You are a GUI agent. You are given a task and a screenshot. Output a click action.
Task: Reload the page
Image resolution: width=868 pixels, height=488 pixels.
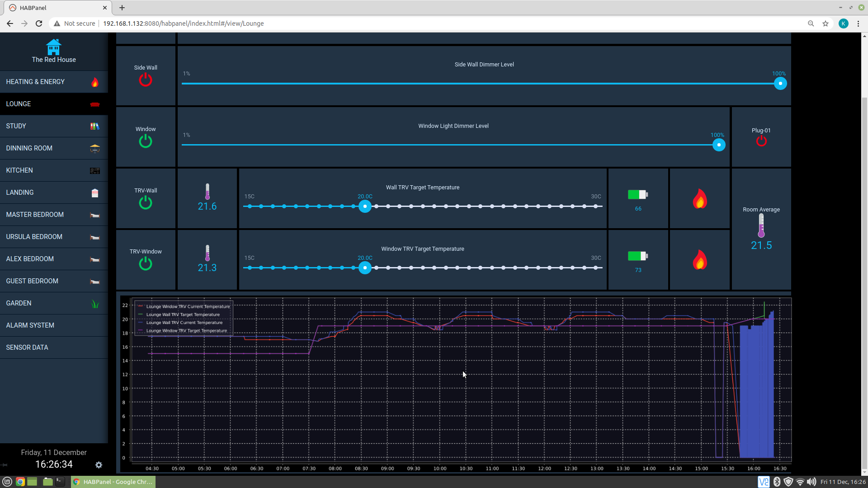point(39,23)
